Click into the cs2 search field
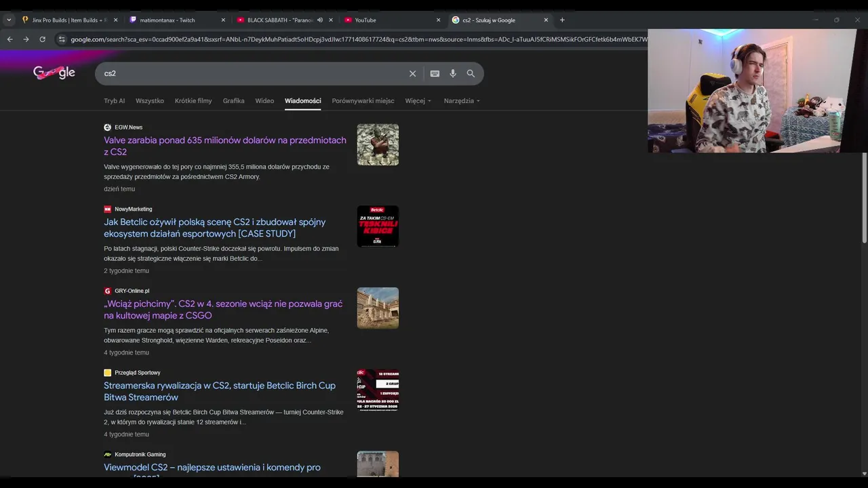The width and height of the screenshot is (868, 488). (251, 73)
